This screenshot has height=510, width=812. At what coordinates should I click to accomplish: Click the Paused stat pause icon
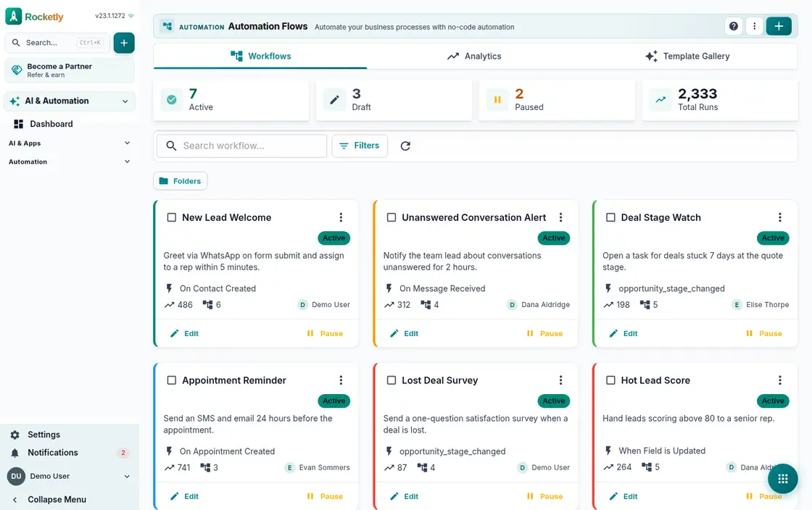point(497,100)
